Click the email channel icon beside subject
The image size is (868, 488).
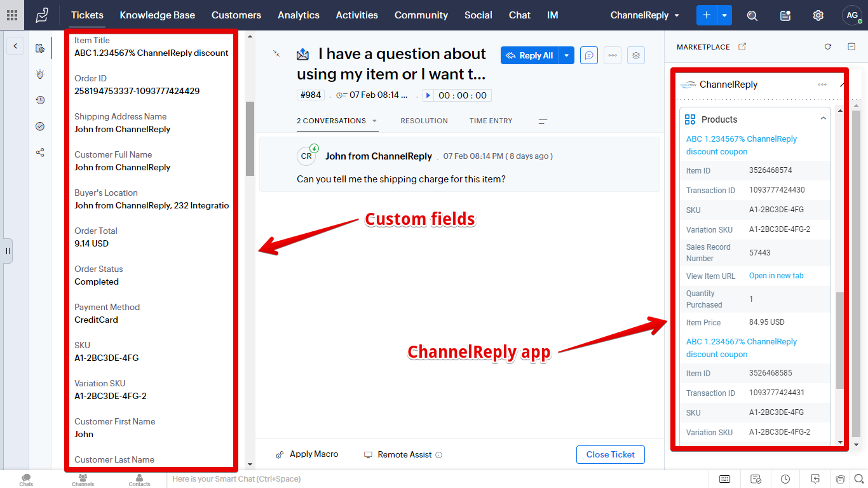pyautogui.click(x=303, y=55)
